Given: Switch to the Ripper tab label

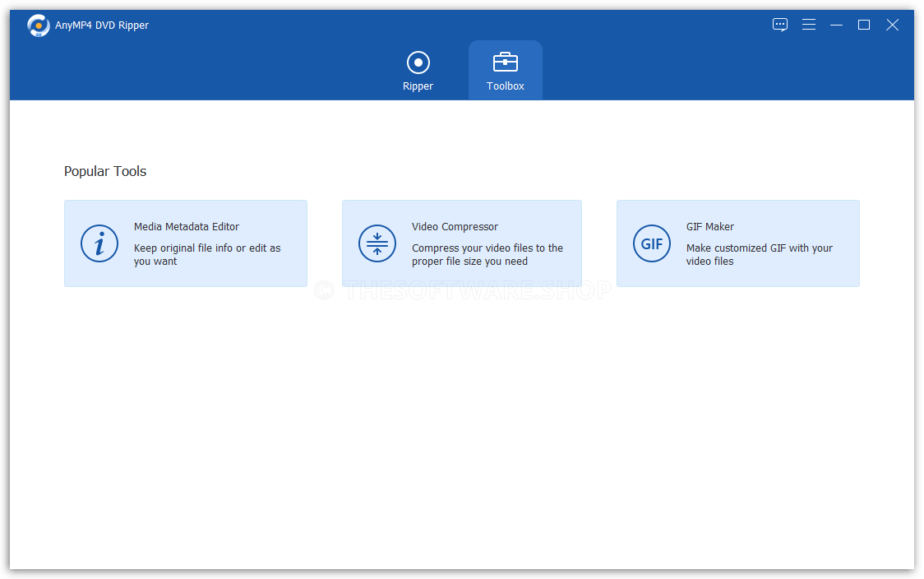Looking at the screenshot, I should click(x=418, y=86).
